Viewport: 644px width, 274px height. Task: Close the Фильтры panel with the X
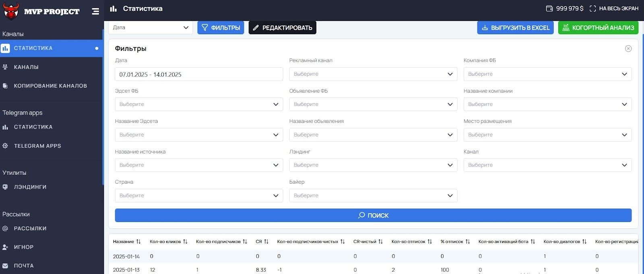point(628,48)
